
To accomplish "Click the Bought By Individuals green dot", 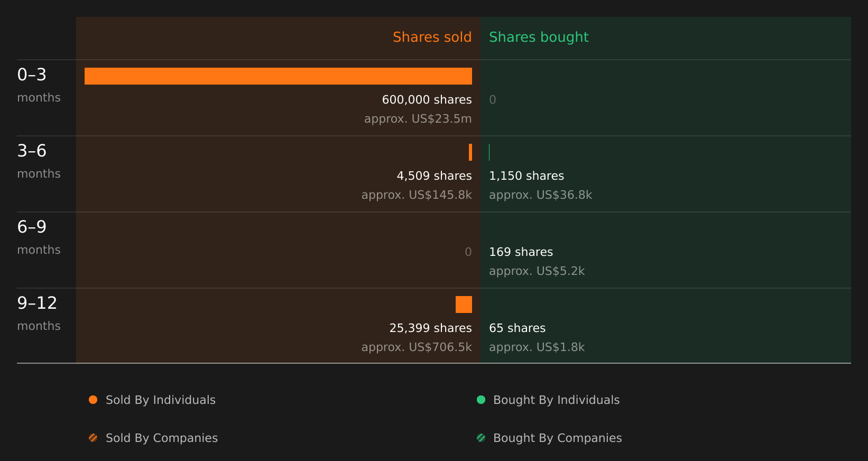I will coord(481,400).
